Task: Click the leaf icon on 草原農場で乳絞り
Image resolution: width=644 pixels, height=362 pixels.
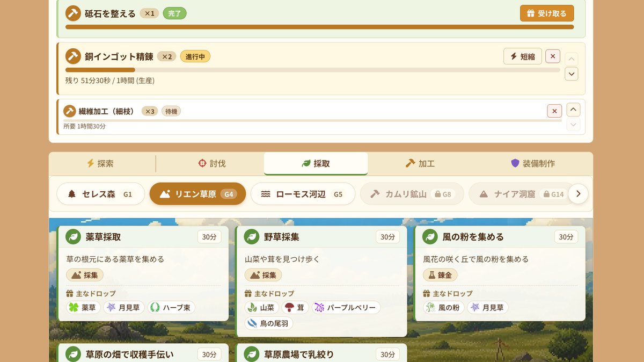Action: [252, 354]
